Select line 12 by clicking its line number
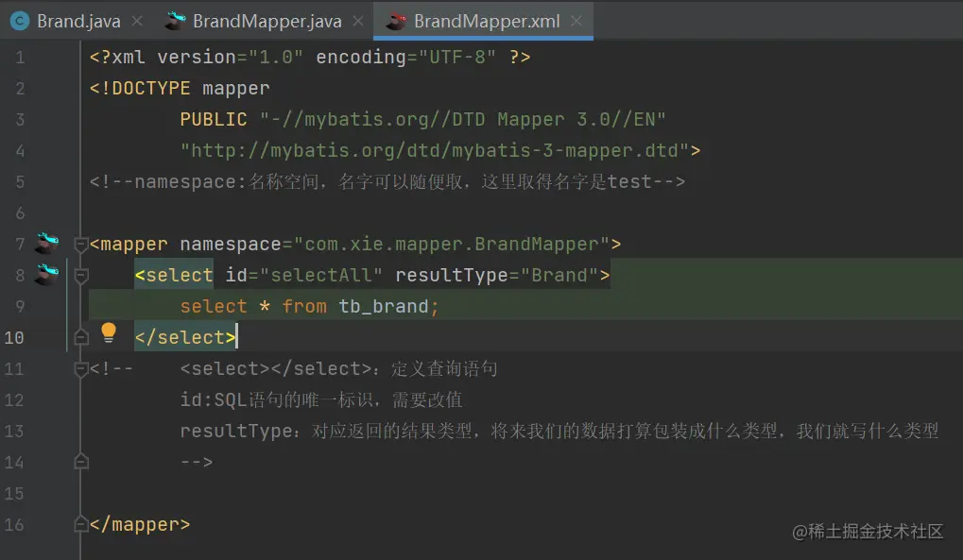 [14, 399]
